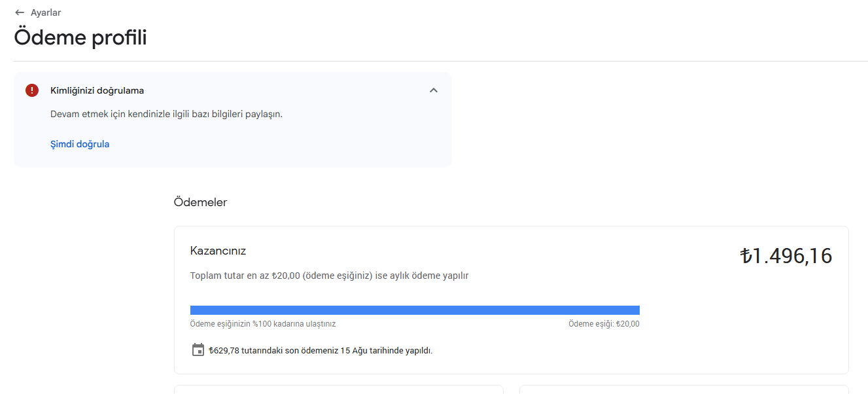The image size is (868, 394).
Task: Click the back arrow next to Ayarlar
Action: [x=20, y=12]
